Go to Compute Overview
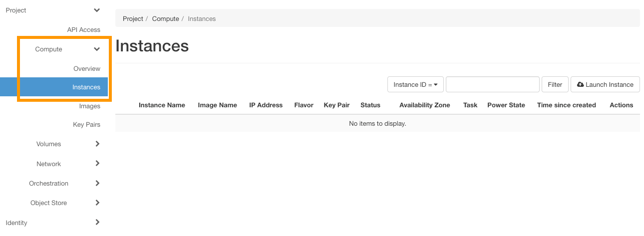Image resolution: width=644 pixels, height=236 pixels. tap(86, 69)
